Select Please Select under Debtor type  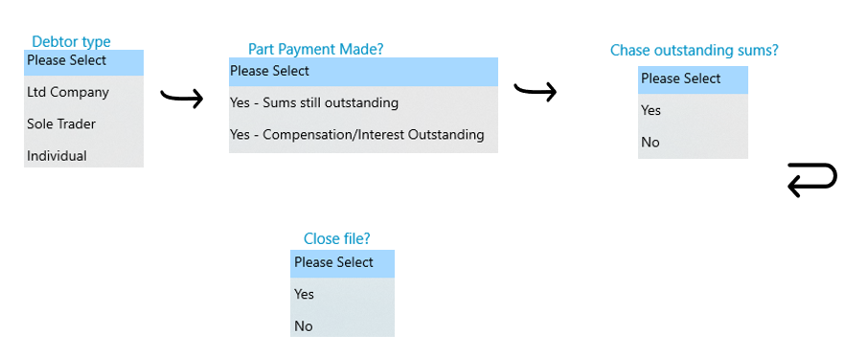point(83,62)
